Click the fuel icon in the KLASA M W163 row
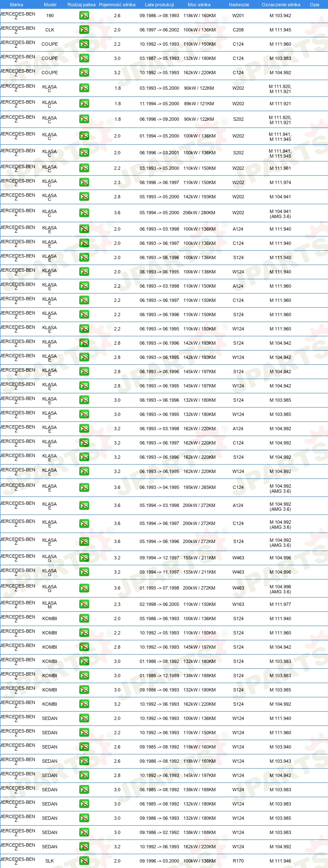The image size is (328, 868). click(84, 604)
